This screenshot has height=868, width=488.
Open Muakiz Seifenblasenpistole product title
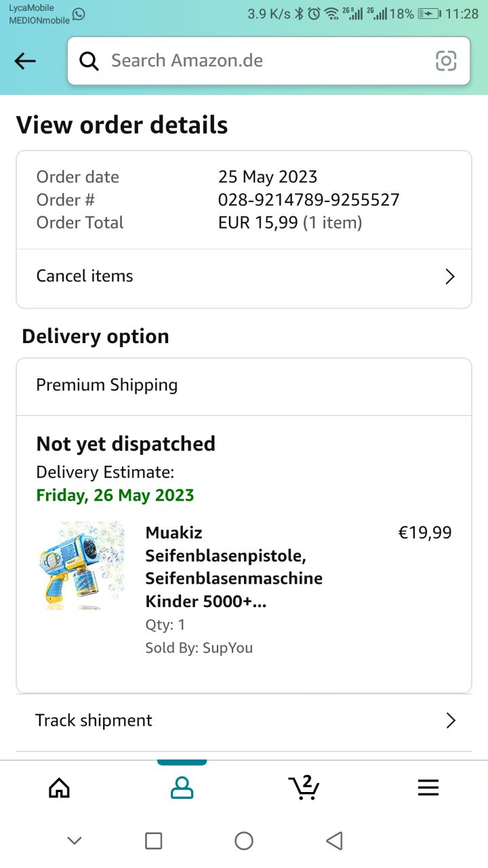click(234, 567)
